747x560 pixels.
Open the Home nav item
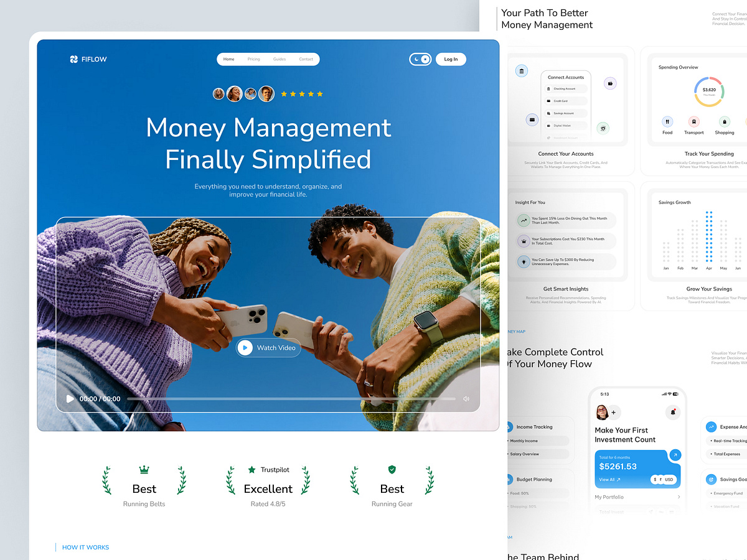coord(228,59)
